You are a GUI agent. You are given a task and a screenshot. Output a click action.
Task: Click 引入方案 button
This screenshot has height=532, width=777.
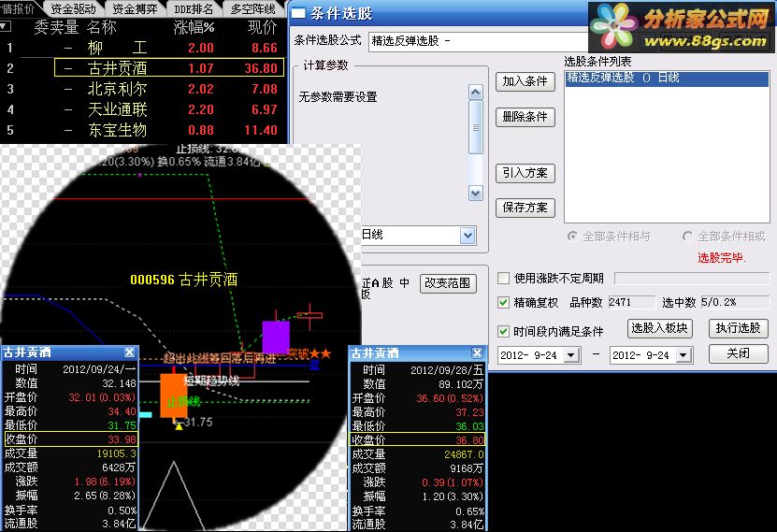point(525,173)
